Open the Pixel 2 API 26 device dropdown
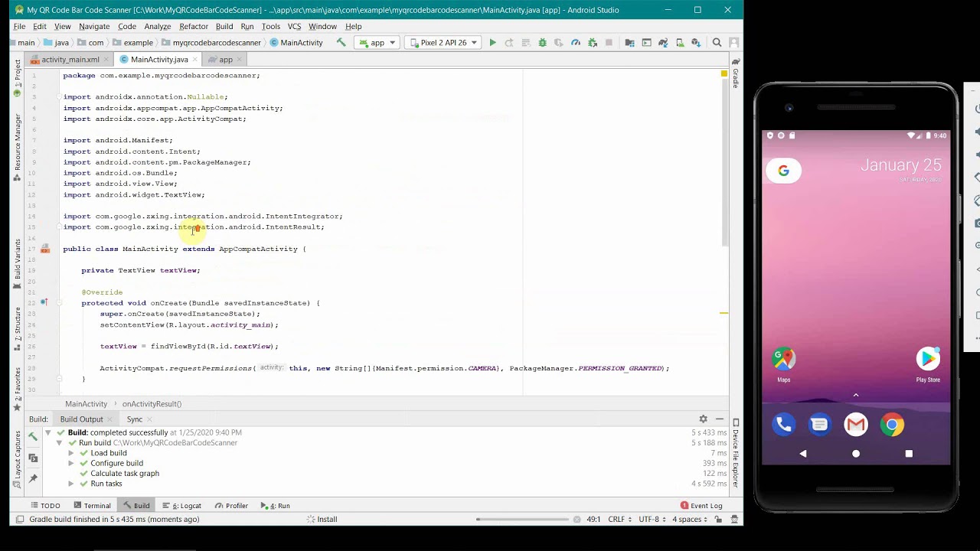Viewport: 980px width, 551px height. point(443,43)
